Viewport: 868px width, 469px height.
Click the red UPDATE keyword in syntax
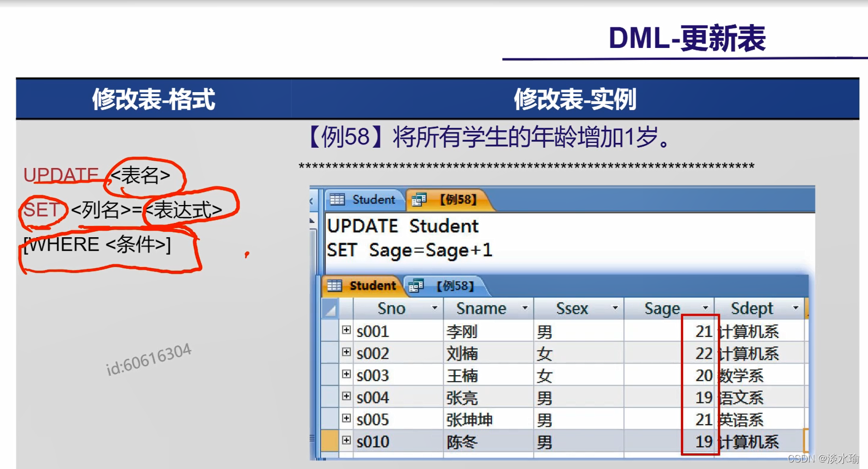click(61, 175)
